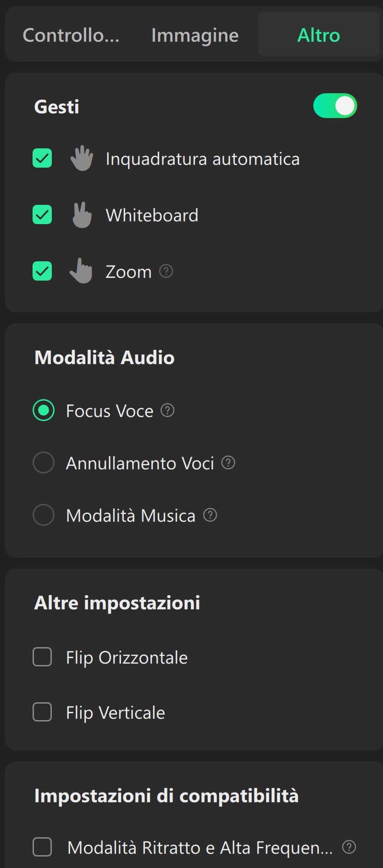Viewport: 383px width, 868px height.
Task: Choose the Modalità Musica audio option
Action: coord(44,515)
